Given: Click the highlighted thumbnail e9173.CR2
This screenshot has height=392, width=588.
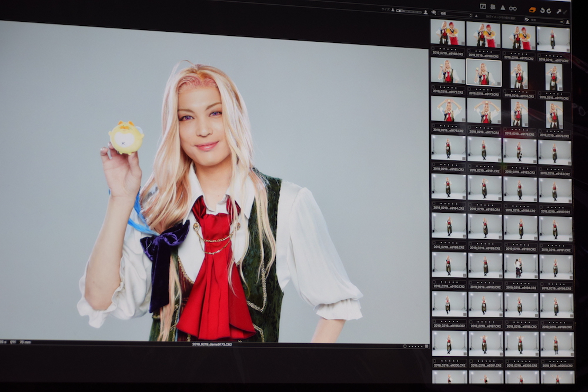Looking at the screenshot, I should [484, 73].
